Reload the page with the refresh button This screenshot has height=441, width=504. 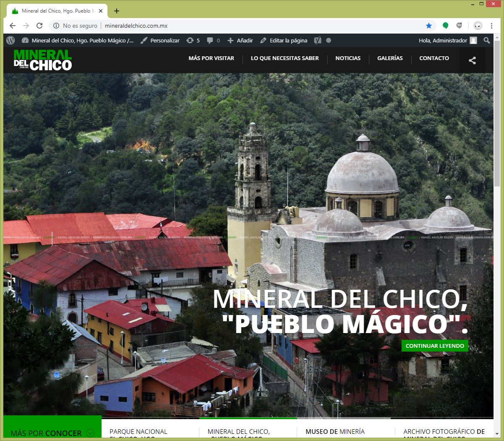39,26
